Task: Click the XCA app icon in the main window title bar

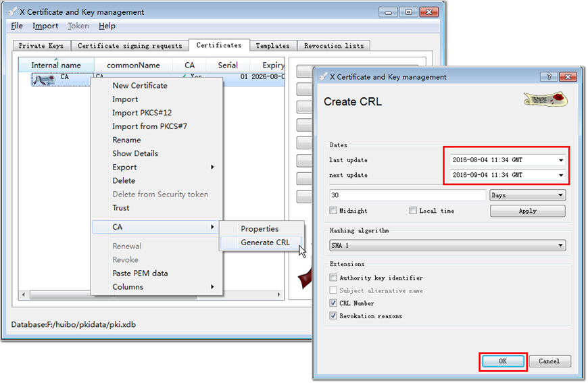Action: click(x=12, y=12)
